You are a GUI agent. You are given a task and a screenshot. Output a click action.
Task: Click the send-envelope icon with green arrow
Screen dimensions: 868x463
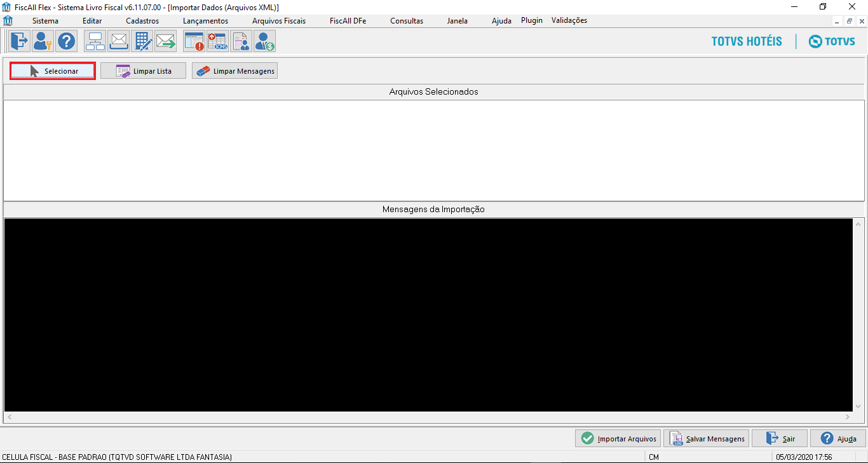[x=166, y=41]
